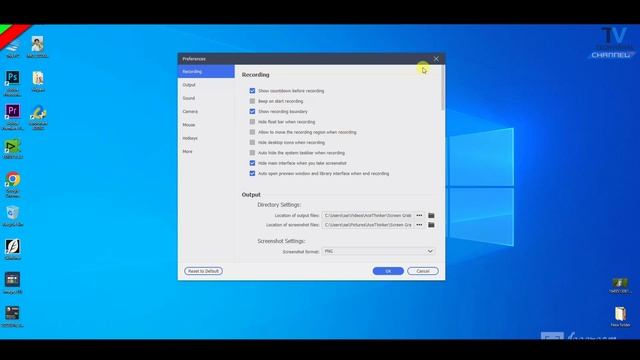Open output files folder via folder icon

coord(431,215)
